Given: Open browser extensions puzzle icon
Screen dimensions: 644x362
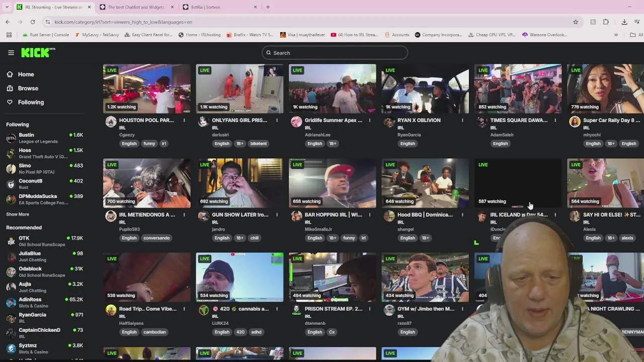Looking at the screenshot, I should (x=606, y=22).
